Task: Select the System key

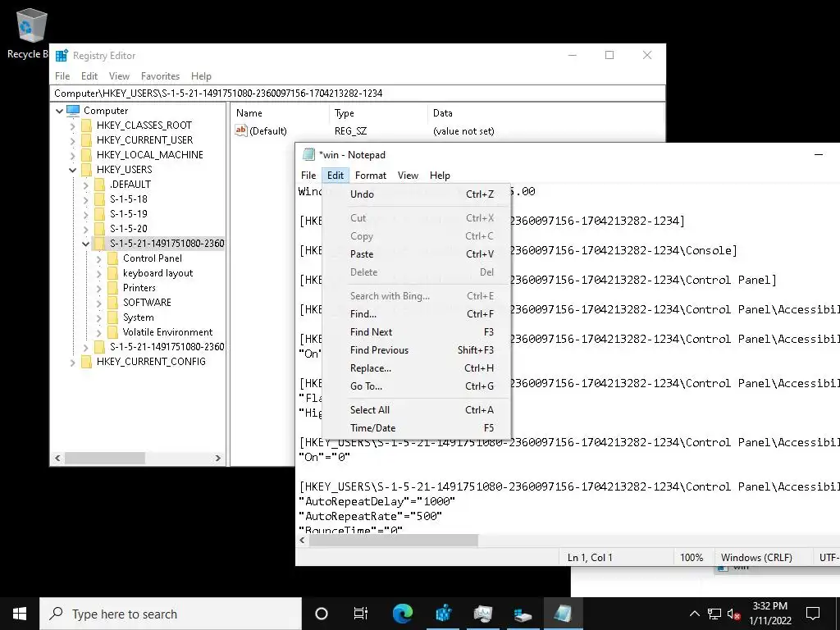Action: point(138,317)
